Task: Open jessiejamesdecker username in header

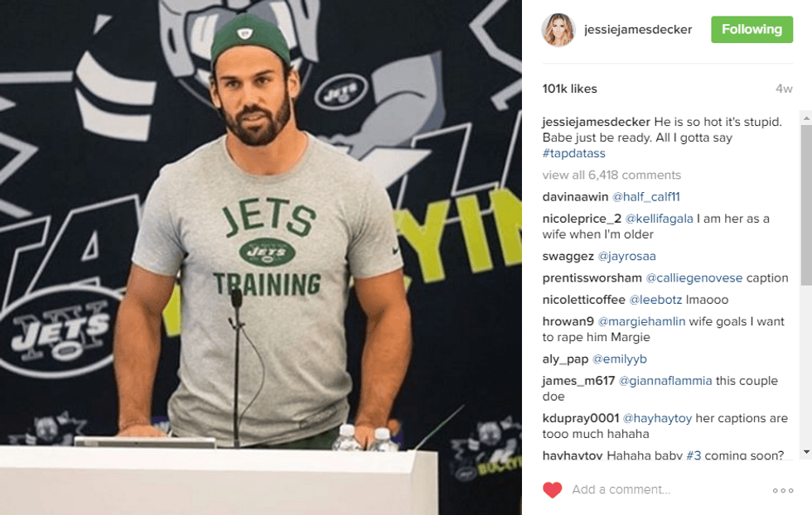Action: tap(638, 30)
